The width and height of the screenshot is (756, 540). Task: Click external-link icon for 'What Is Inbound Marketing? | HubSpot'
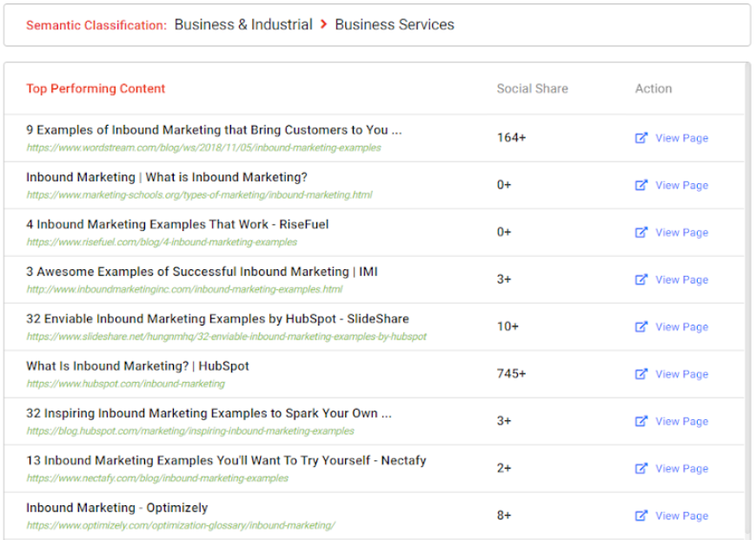coord(641,374)
